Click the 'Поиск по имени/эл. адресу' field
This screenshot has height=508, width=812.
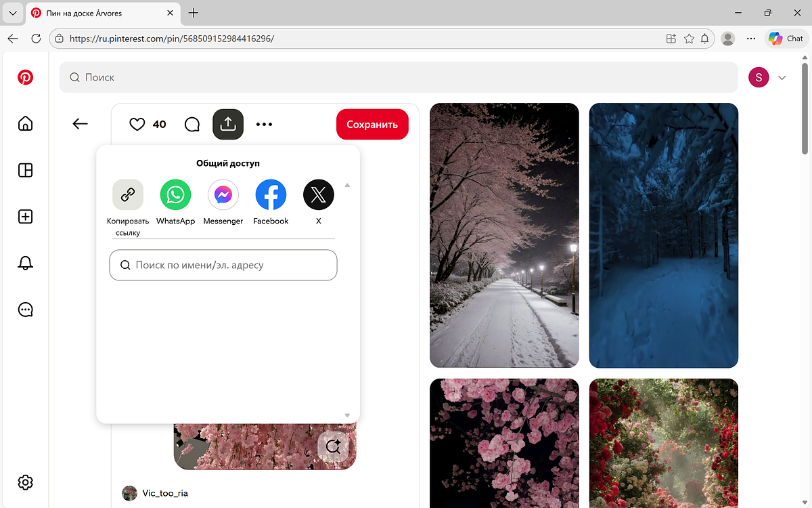click(x=223, y=266)
